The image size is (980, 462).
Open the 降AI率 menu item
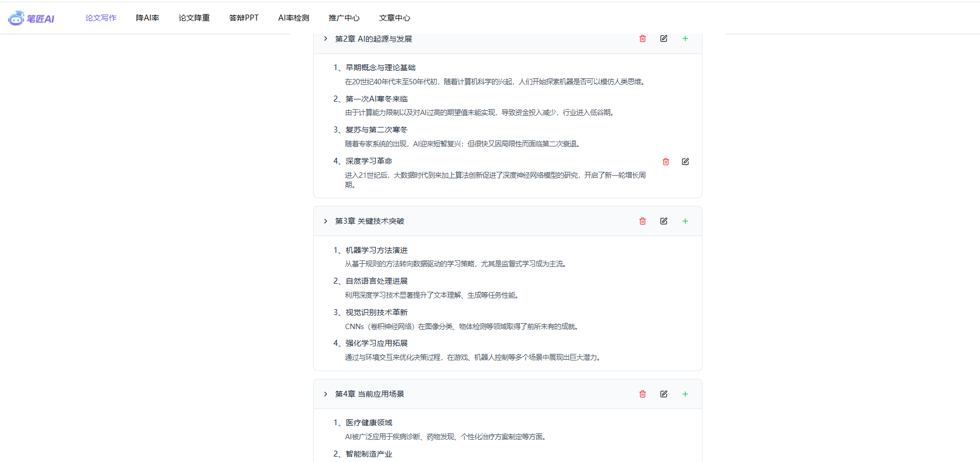147,18
